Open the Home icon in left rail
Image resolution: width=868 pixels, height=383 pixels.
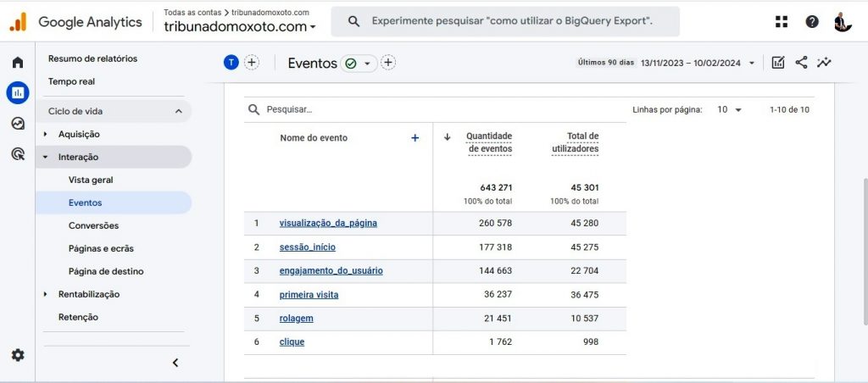click(18, 63)
